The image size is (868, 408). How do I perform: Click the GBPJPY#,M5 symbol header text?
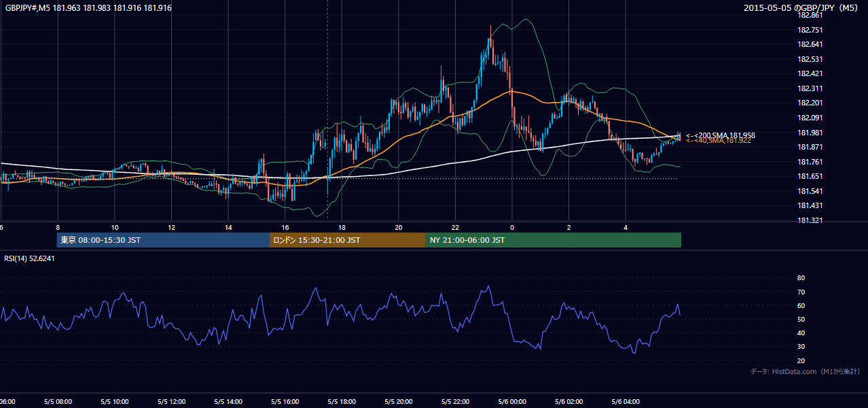88,8
